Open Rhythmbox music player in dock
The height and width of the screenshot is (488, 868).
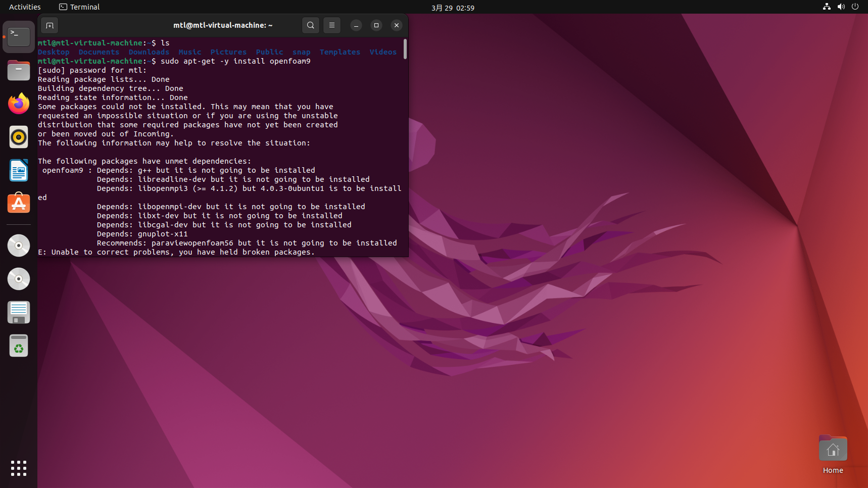(19, 137)
